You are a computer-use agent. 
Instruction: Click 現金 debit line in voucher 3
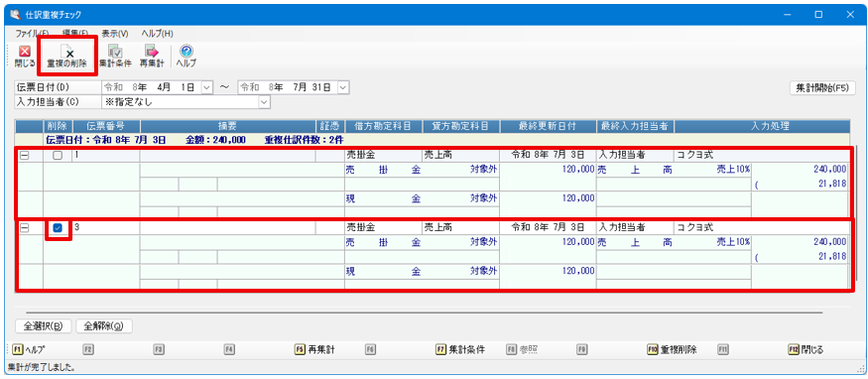[x=422, y=271]
